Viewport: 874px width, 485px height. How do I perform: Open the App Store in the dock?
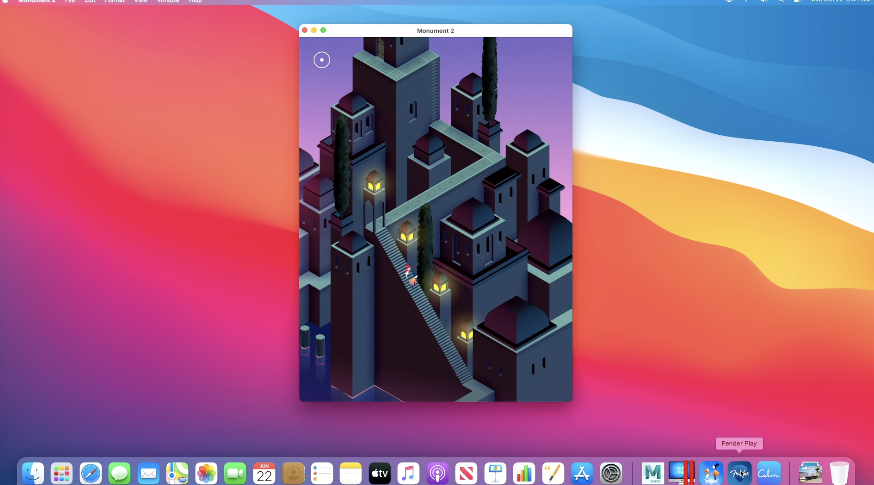pos(582,473)
